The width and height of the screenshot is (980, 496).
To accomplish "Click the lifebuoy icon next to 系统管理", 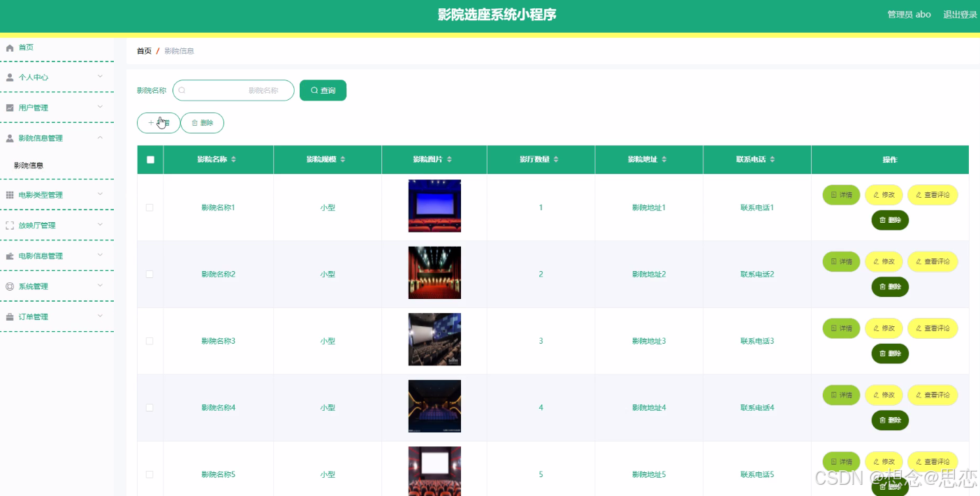I will tap(10, 286).
